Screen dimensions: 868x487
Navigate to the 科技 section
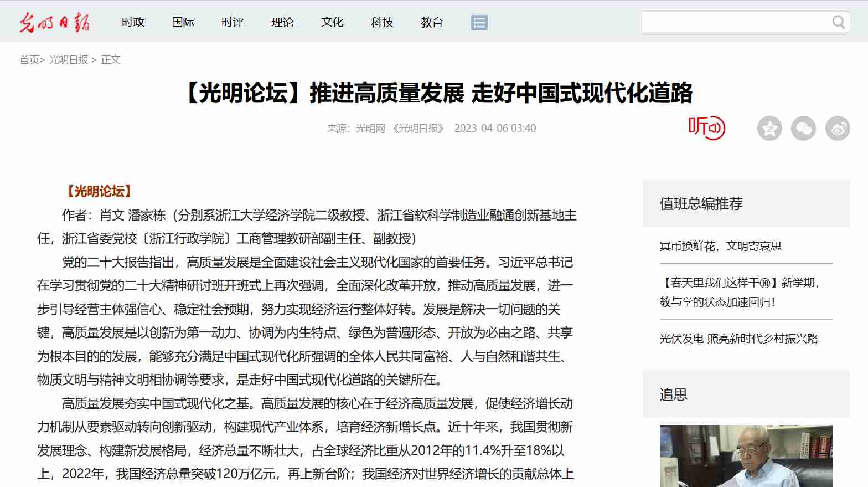382,22
